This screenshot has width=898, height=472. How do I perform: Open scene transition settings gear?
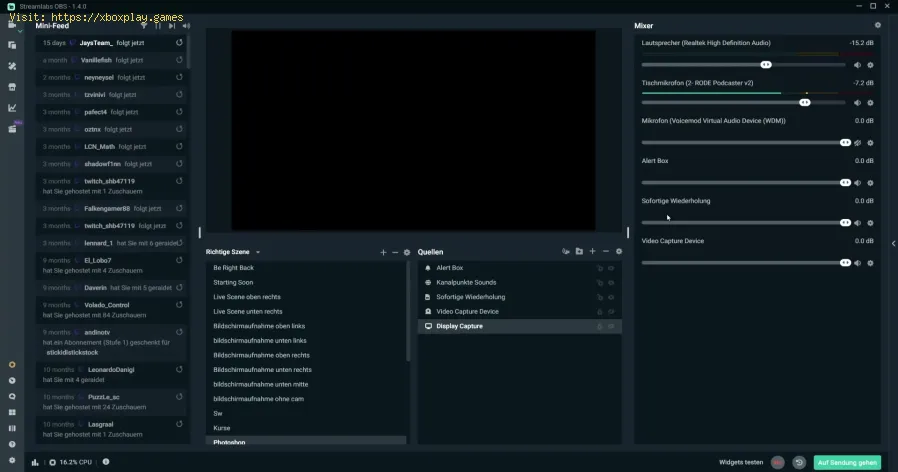coord(407,252)
